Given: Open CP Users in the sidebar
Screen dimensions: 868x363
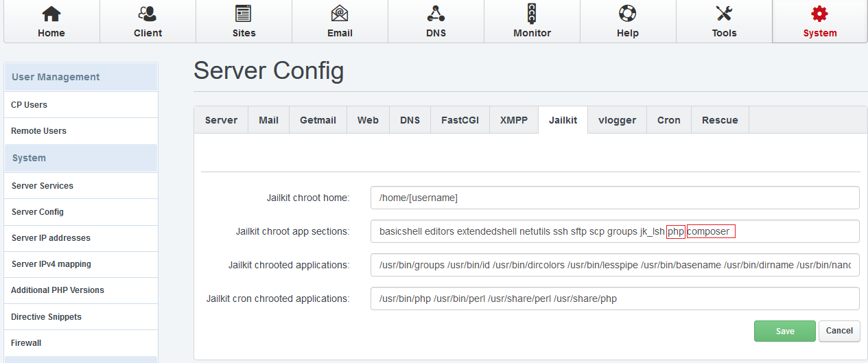Looking at the screenshot, I should click(x=29, y=105).
